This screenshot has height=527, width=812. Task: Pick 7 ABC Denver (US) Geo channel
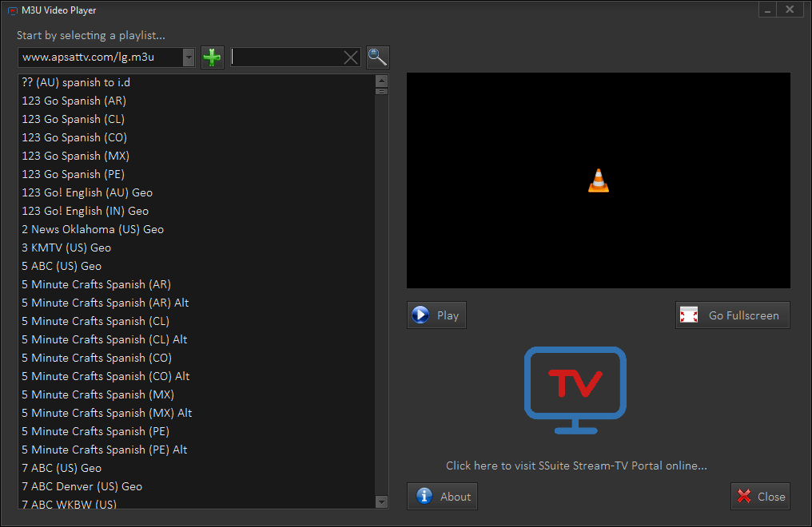tap(82, 486)
